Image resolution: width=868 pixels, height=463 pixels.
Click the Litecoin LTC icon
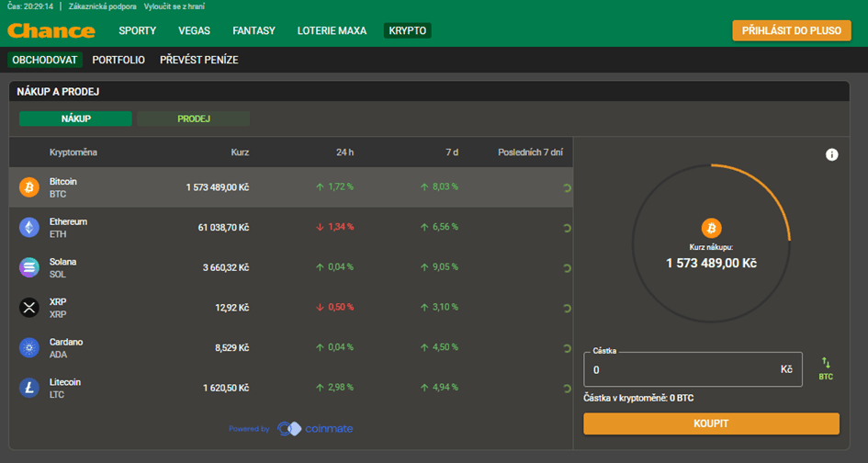click(29, 388)
